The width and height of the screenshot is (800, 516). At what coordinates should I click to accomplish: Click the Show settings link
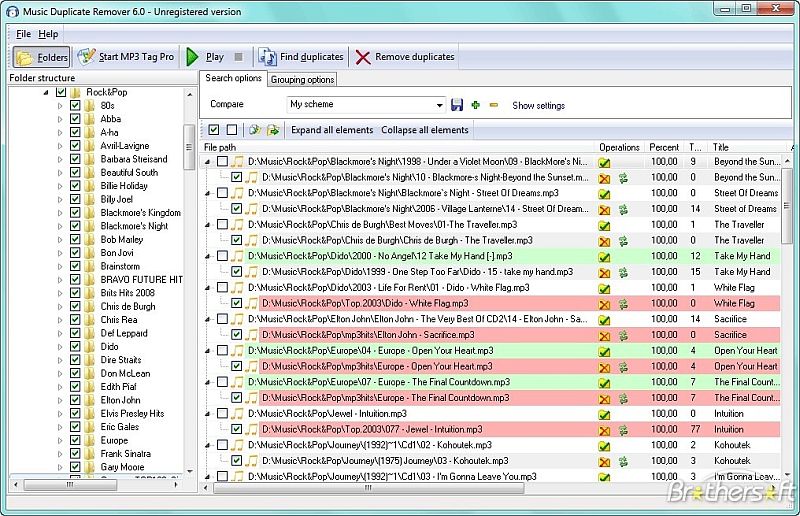click(x=538, y=106)
